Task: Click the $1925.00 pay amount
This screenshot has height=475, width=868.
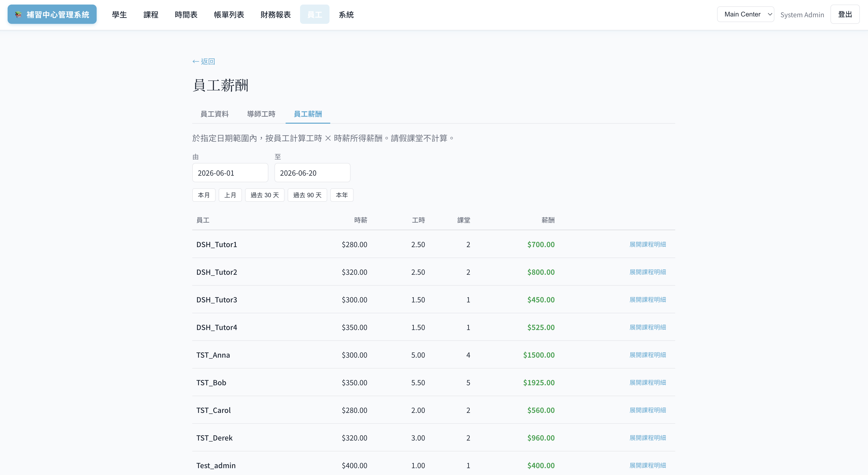Action: tap(539, 382)
